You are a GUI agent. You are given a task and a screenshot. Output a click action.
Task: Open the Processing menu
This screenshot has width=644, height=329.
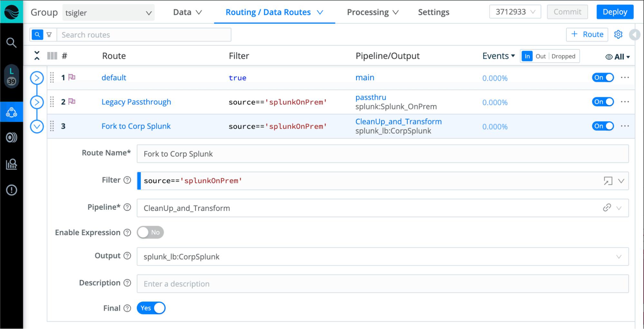(372, 12)
